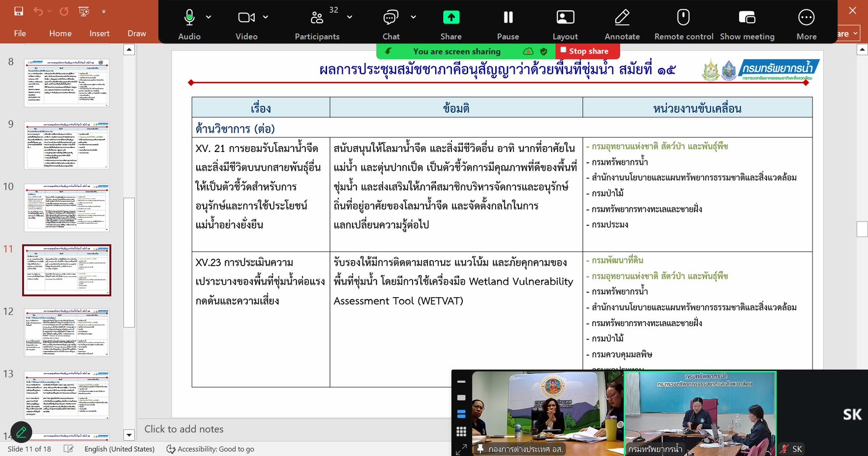Open the Layout options
The image size is (868, 456).
tap(565, 23)
